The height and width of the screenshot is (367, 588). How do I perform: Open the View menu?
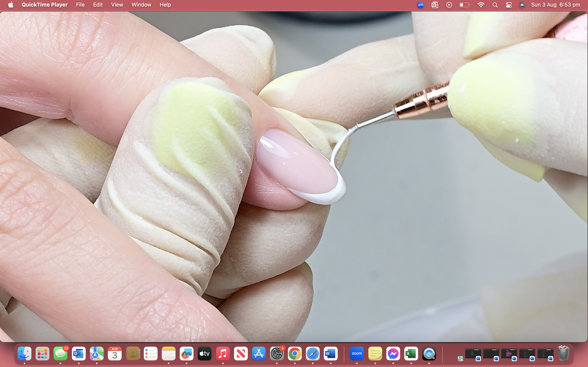(117, 5)
